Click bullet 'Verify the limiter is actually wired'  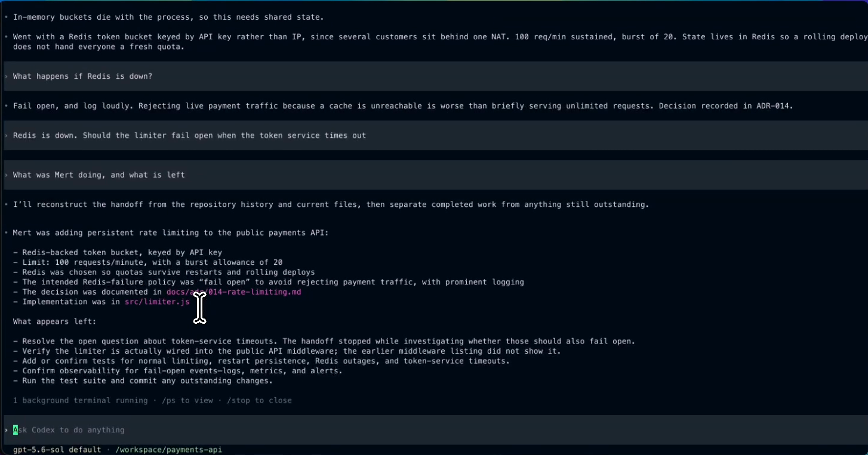287,351
